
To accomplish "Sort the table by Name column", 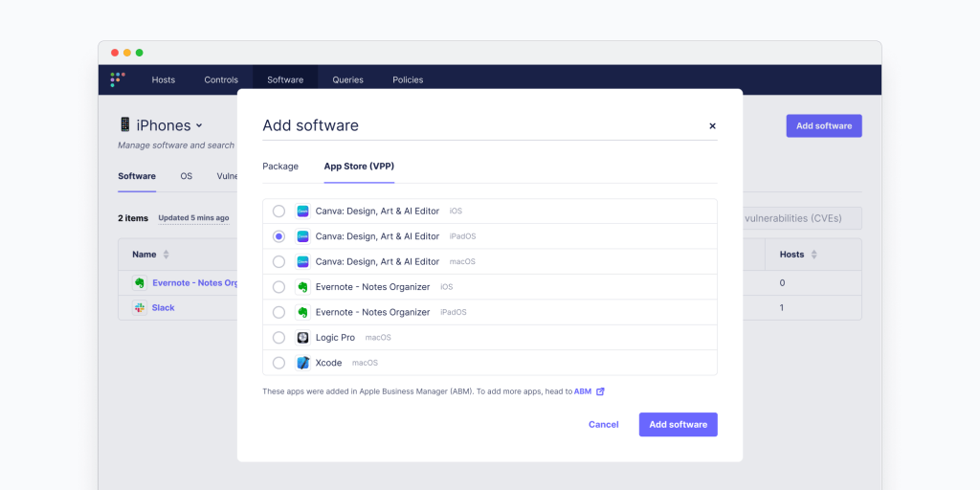I will (166, 255).
